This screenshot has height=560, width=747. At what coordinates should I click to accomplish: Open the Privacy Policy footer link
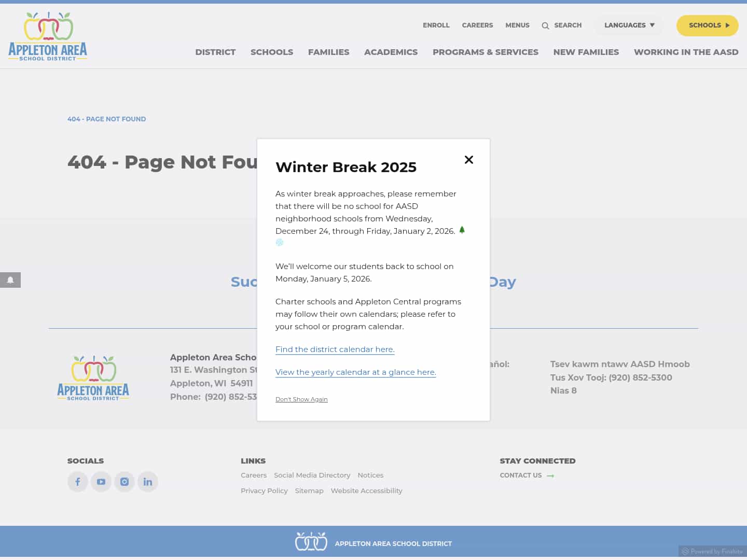click(x=264, y=491)
